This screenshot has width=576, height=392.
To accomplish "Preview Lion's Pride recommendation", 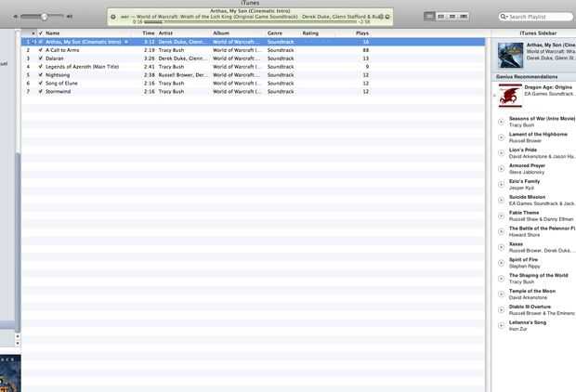I will [501, 153].
